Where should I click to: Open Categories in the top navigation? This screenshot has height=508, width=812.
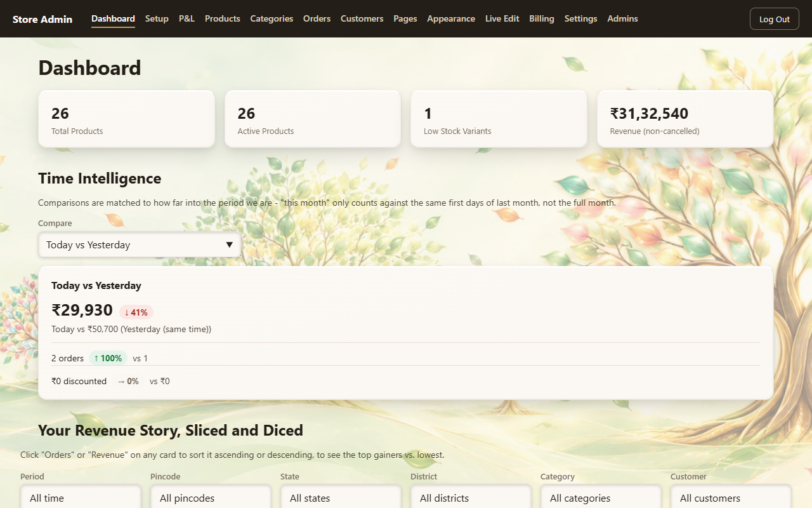coord(272,18)
